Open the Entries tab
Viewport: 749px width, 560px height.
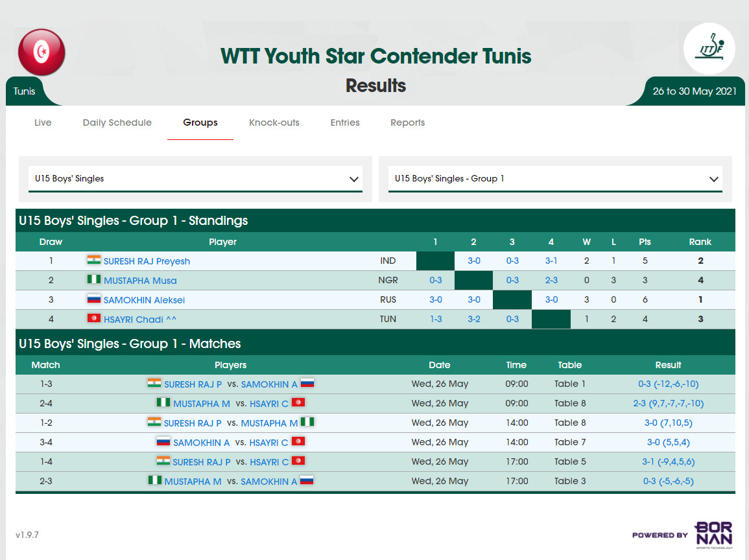(345, 122)
